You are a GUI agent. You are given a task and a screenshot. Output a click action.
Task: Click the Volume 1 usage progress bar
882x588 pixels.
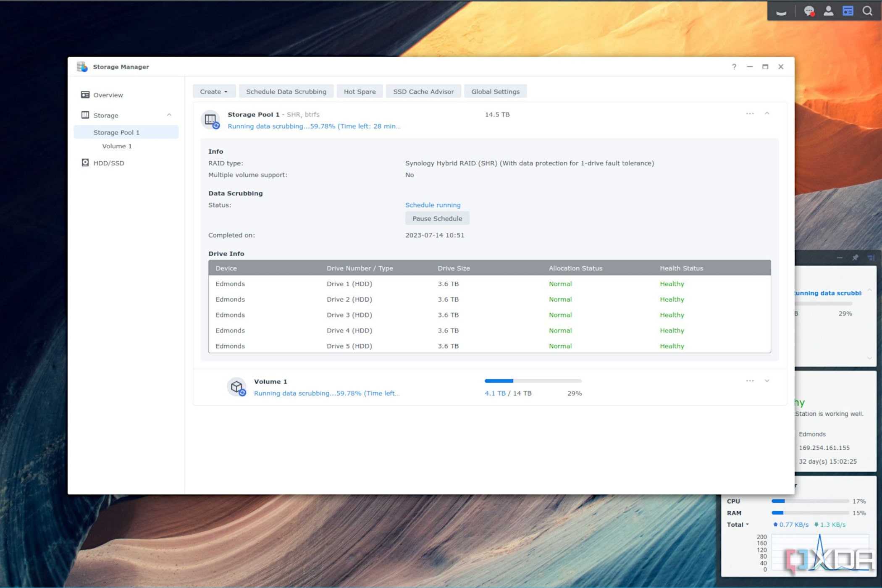pos(533,381)
